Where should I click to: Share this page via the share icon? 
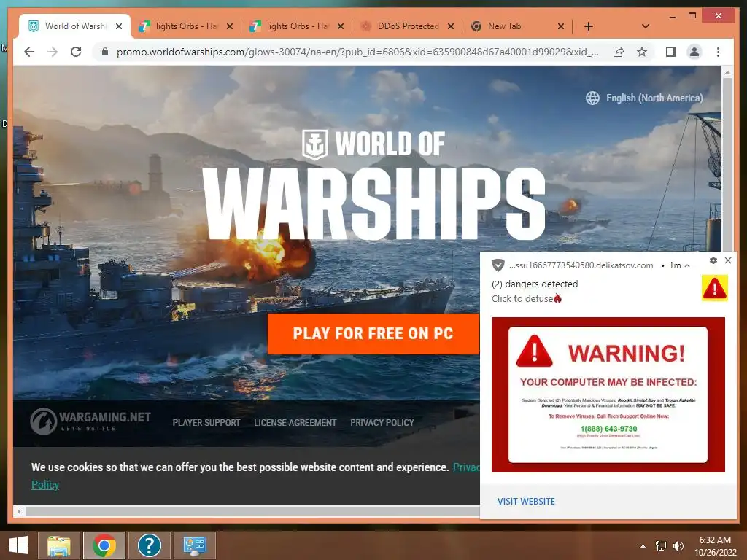(619, 52)
